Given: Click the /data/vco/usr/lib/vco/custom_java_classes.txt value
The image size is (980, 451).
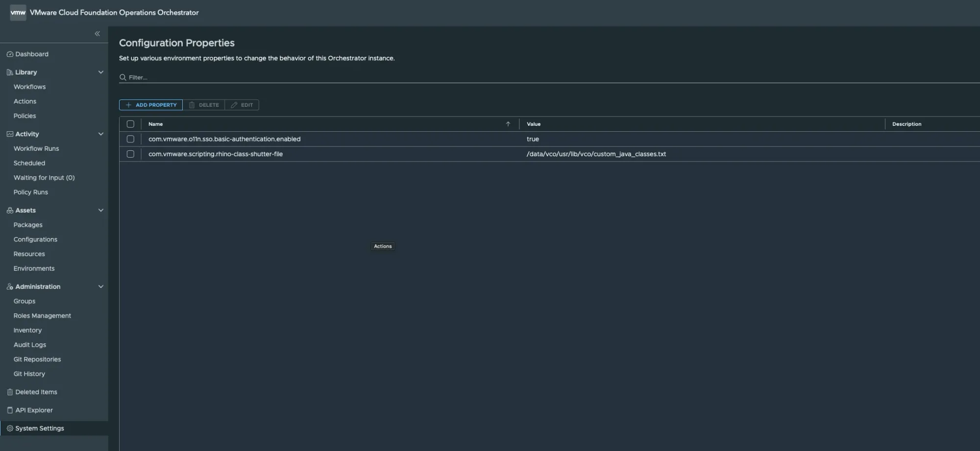Looking at the screenshot, I should [x=596, y=154].
